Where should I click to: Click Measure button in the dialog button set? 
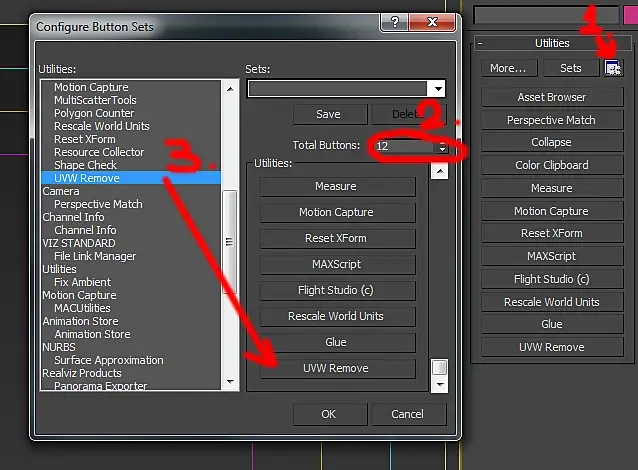(x=338, y=186)
